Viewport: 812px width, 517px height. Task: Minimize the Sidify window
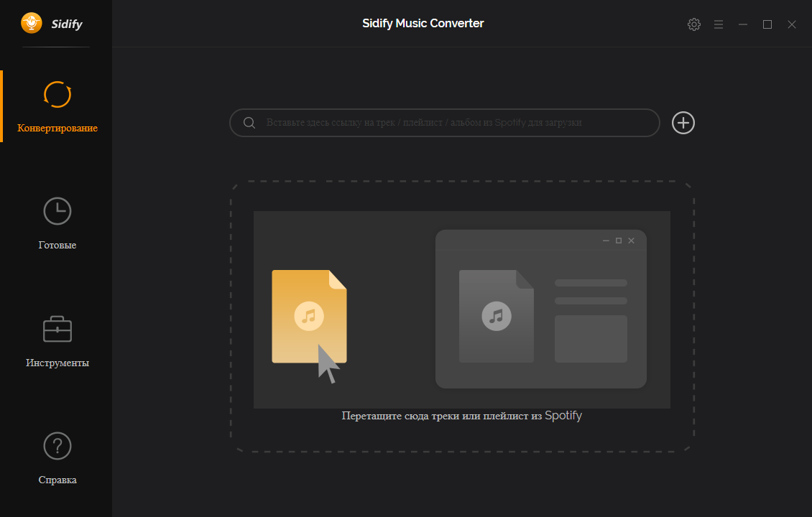pos(743,24)
